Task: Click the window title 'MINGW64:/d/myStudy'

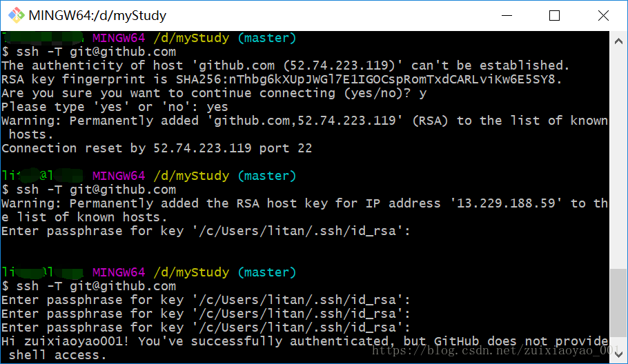Action: (97, 15)
